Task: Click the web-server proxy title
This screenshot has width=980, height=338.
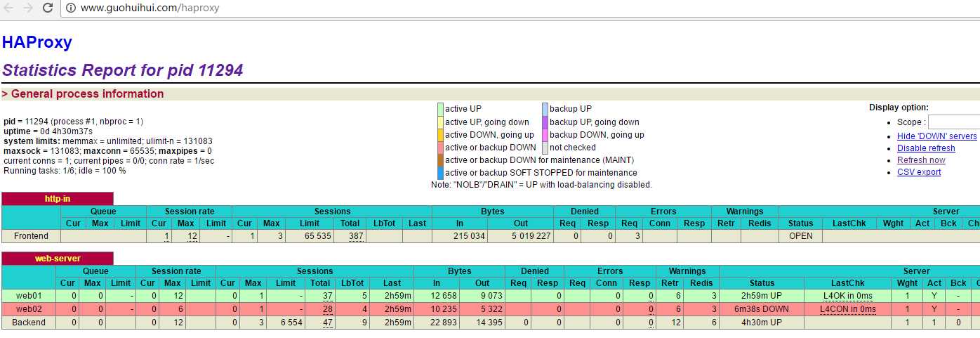Action: coord(58,259)
